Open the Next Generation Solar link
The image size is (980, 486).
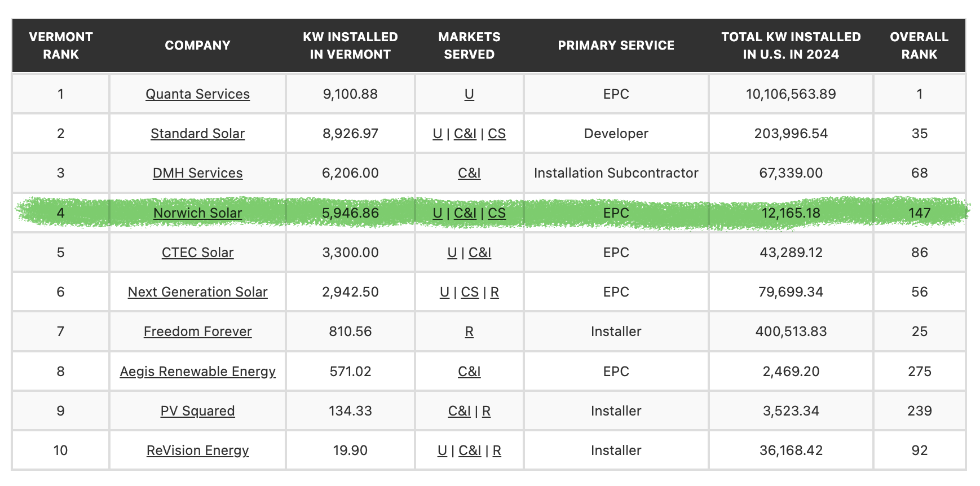[197, 292]
